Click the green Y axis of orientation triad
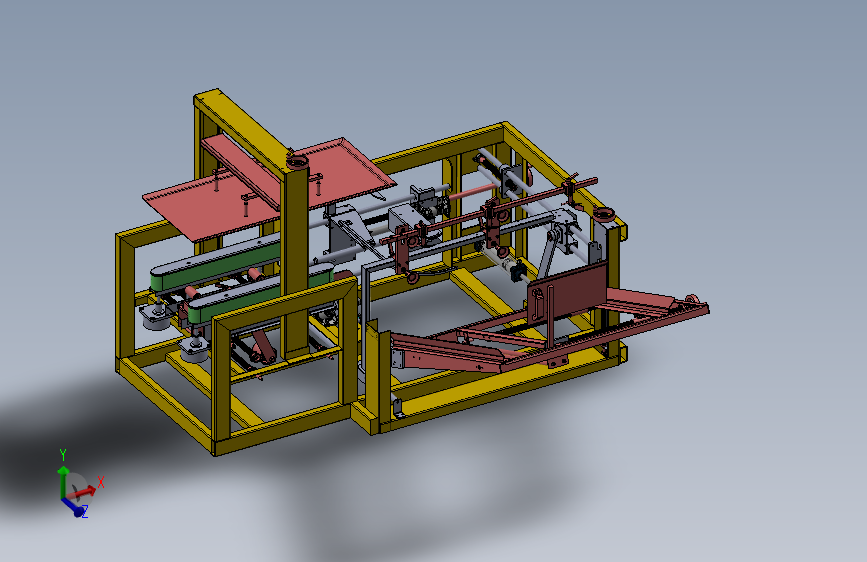Image resolution: width=867 pixels, height=562 pixels. 63,480
